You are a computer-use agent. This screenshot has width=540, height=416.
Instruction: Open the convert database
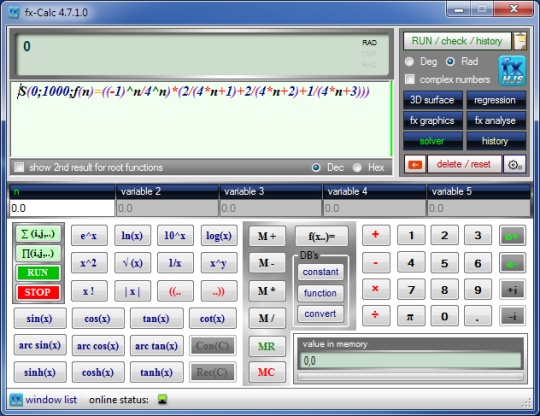point(321,314)
